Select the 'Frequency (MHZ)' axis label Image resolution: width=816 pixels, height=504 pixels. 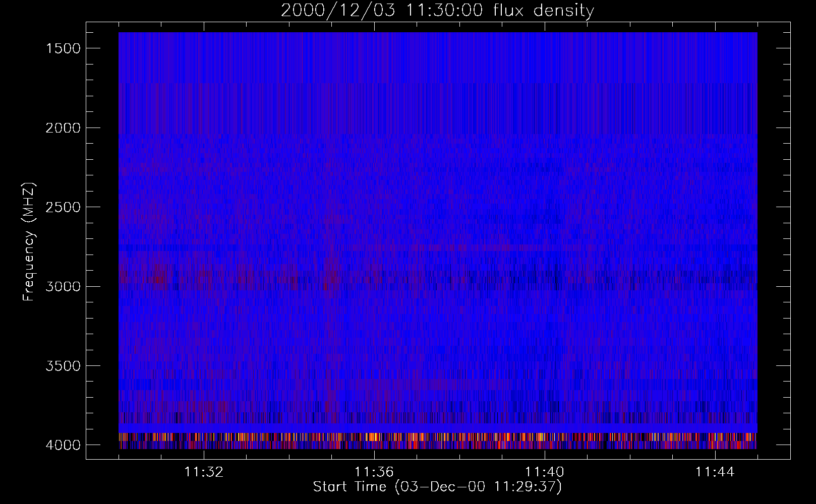(x=29, y=241)
